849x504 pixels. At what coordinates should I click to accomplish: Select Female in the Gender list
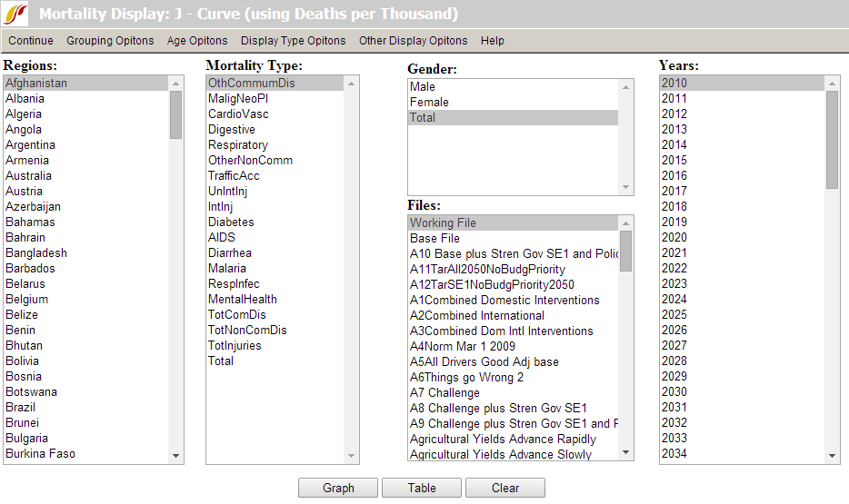(x=429, y=103)
